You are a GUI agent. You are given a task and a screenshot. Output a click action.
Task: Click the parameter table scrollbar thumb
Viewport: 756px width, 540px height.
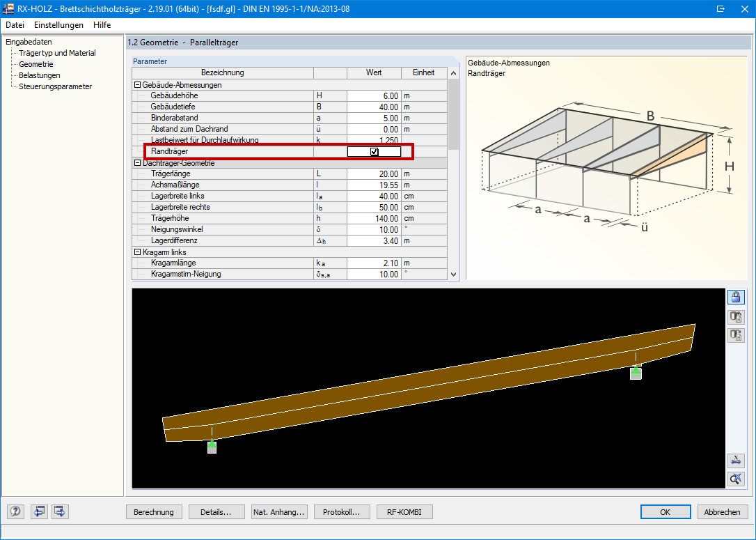pyautogui.click(x=453, y=114)
